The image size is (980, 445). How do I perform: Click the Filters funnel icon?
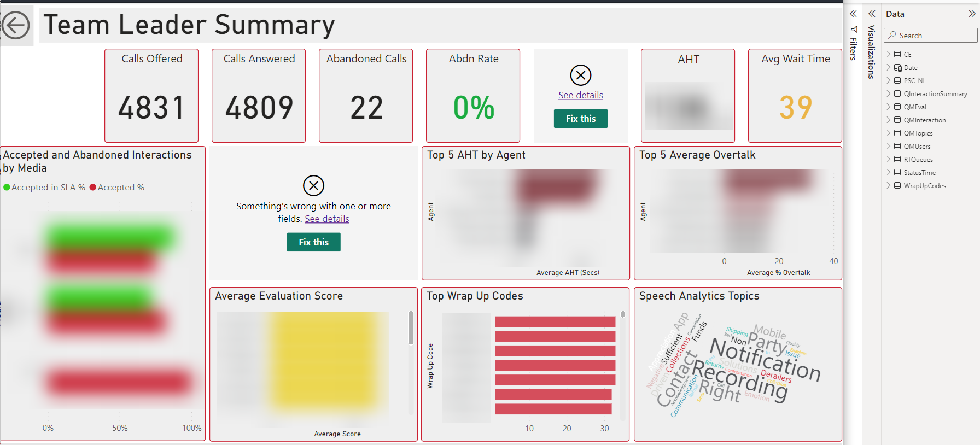[x=854, y=29]
